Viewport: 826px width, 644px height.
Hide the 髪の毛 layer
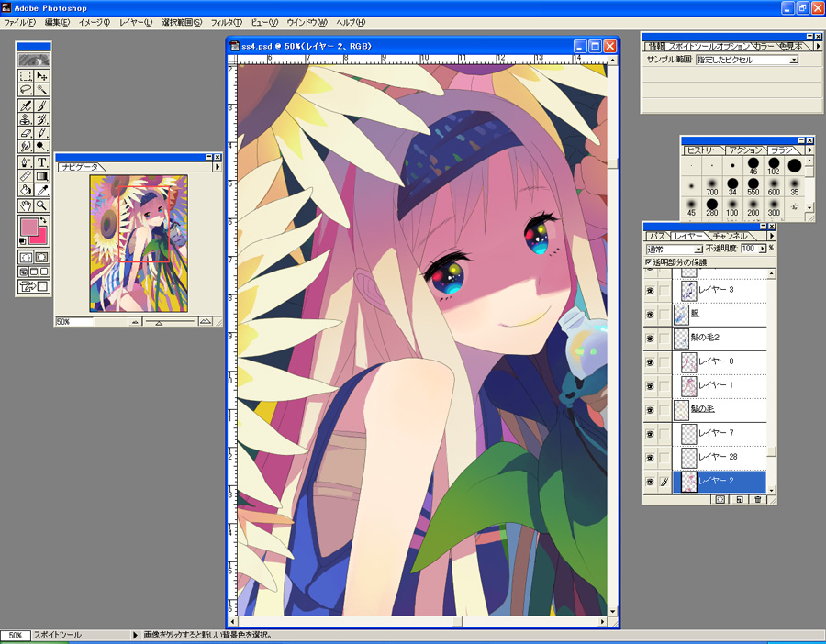pos(650,410)
